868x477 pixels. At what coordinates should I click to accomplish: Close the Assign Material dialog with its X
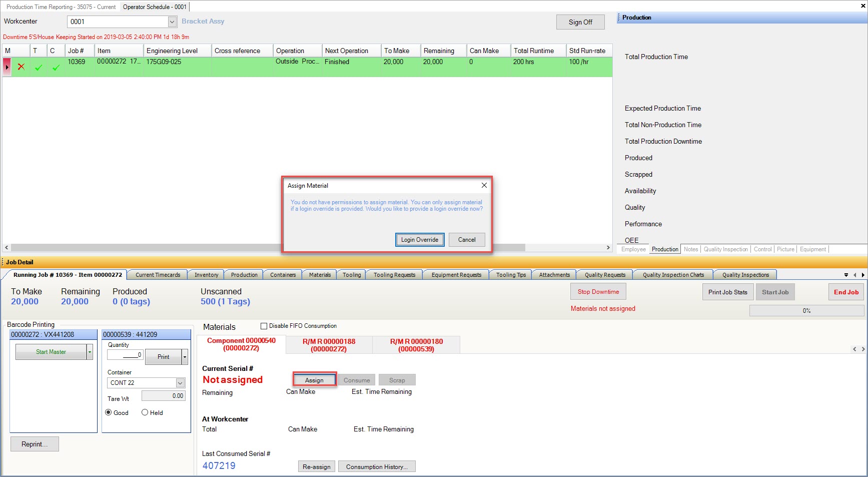pos(484,185)
